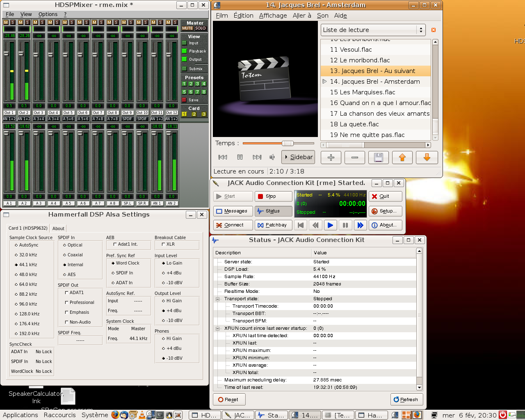Click the playlist horizontal scrollbar in Totem
525x420 pixels.
[x=376, y=145]
